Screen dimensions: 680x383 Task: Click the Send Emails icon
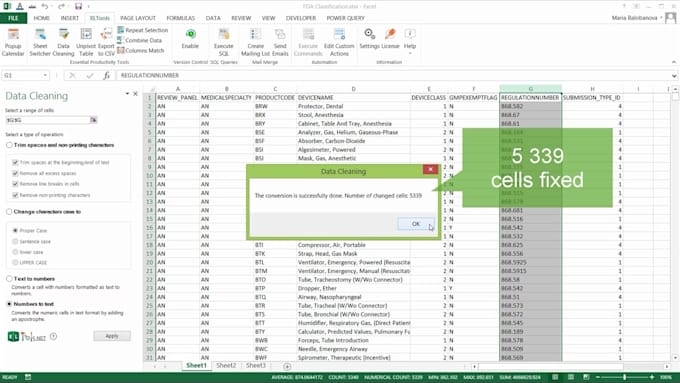click(x=280, y=42)
